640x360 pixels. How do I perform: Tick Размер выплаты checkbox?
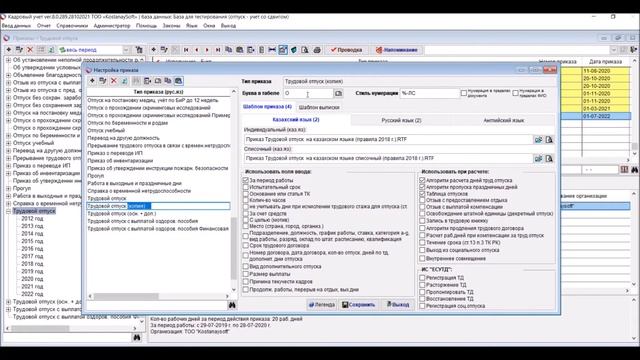coord(246,274)
